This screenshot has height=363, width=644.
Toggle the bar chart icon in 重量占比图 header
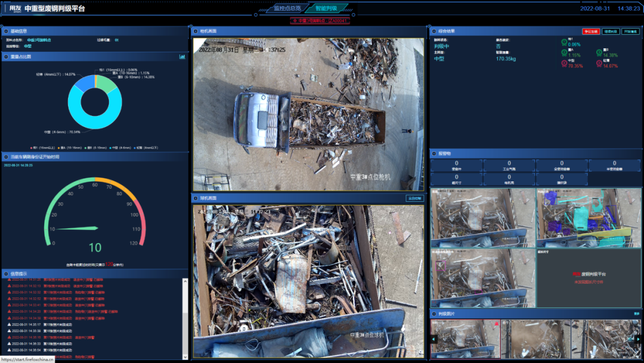point(182,57)
